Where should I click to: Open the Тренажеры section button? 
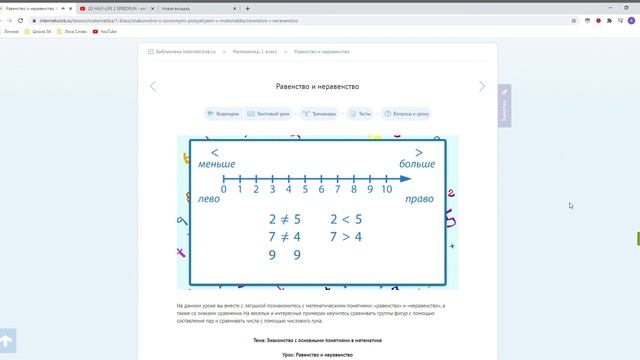(320, 114)
